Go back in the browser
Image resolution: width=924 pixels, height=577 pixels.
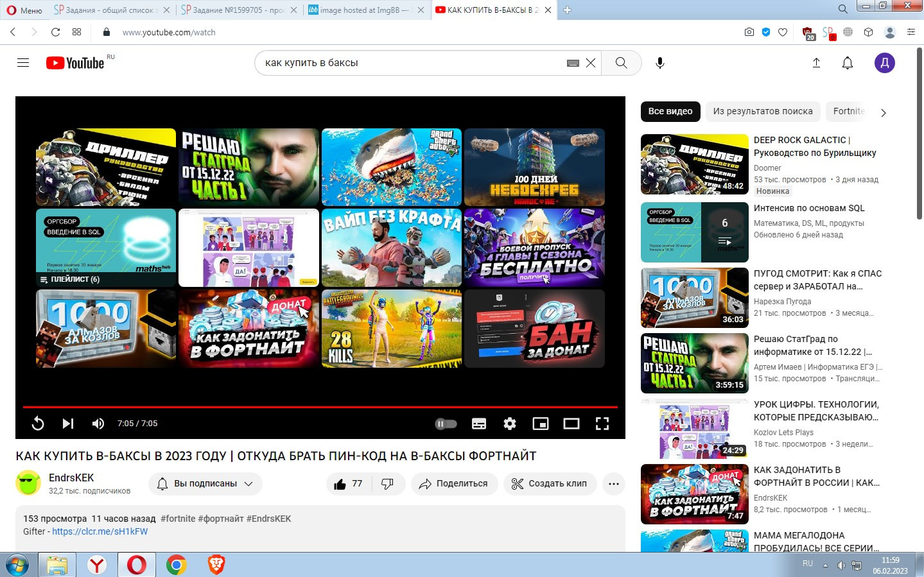point(13,32)
